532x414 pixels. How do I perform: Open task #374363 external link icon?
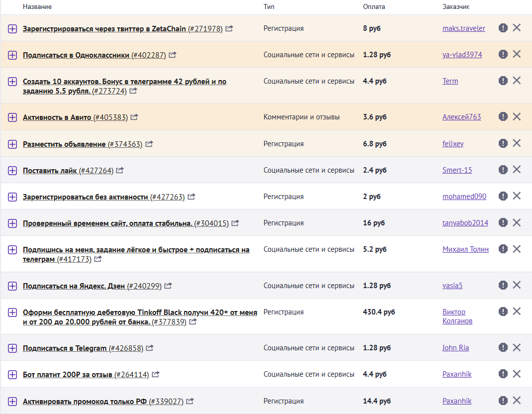tap(149, 144)
